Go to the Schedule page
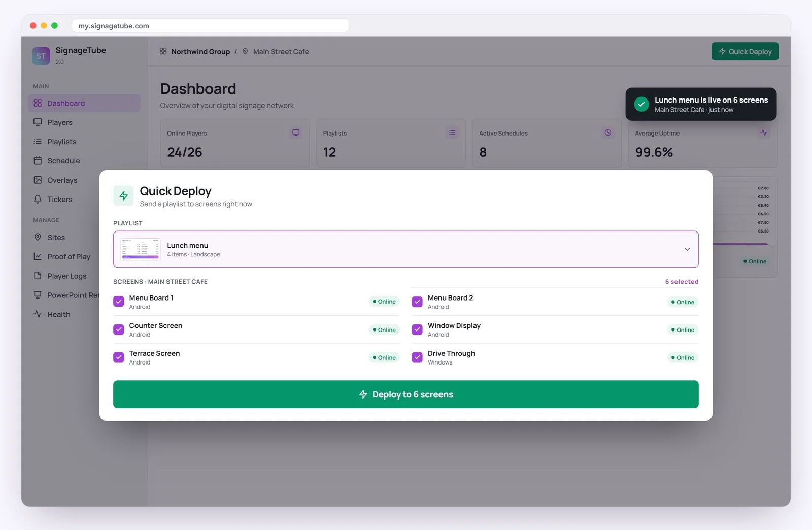The image size is (812, 530). click(84, 161)
